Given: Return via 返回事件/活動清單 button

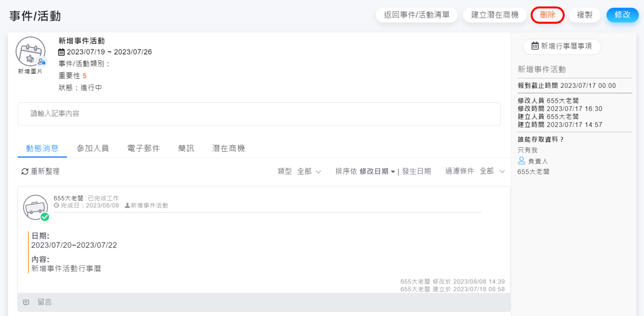Looking at the screenshot, I should click(x=417, y=15).
